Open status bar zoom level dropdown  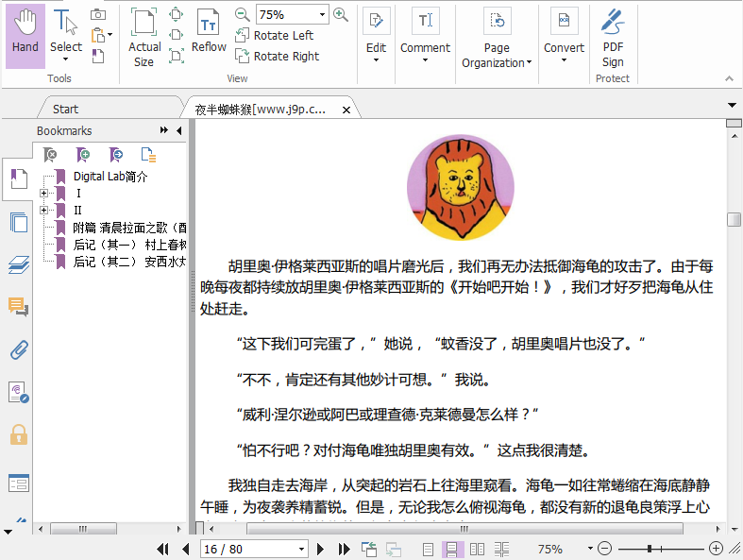(590, 548)
